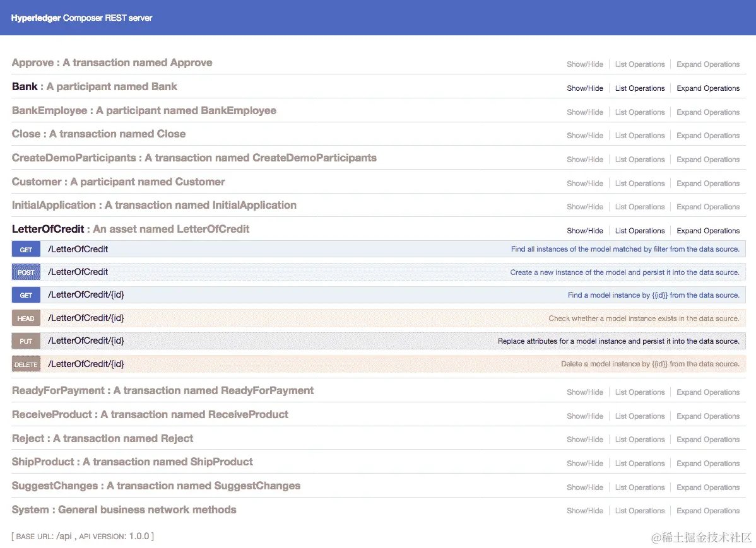The width and height of the screenshot is (756, 548).
Task: Click Expand Operations for Reject
Action: [708, 440]
